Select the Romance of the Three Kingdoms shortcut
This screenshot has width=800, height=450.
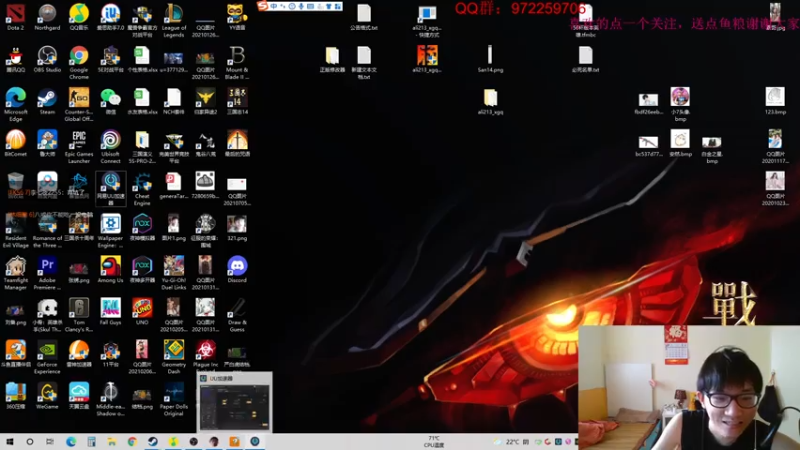click(47, 231)
